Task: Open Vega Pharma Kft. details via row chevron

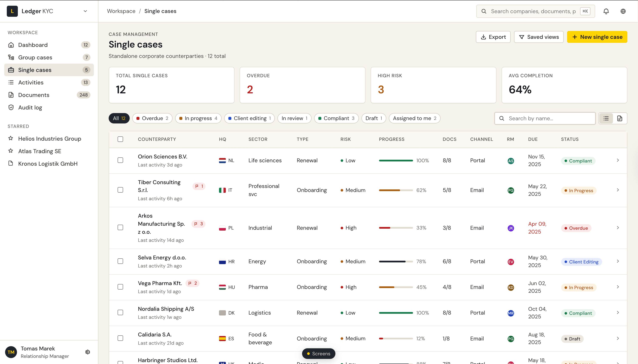Action: 618,287
